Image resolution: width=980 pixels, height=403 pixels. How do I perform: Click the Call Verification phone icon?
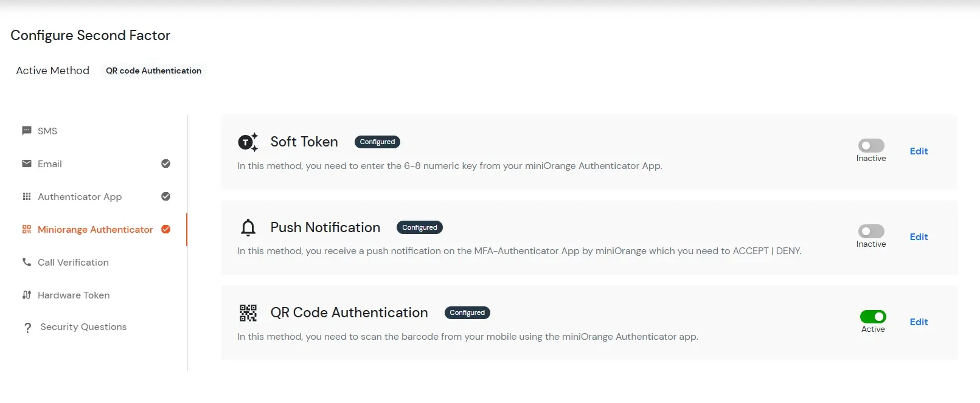(x=27, y=262)
